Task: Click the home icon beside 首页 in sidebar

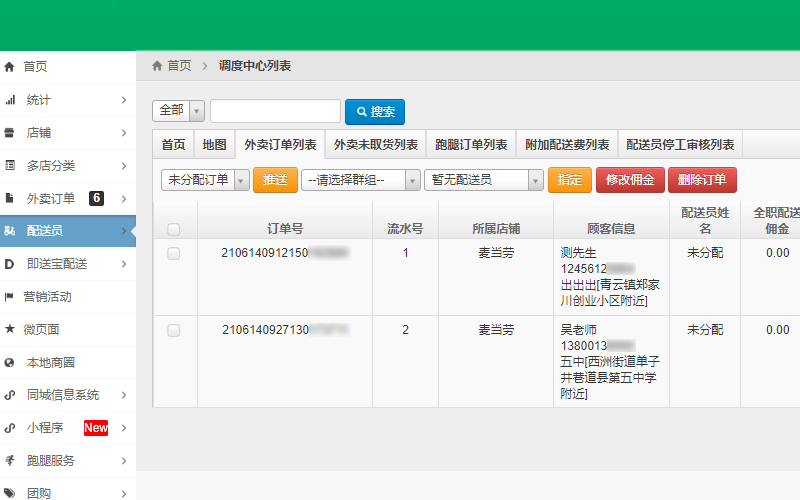Action: coord(10,67)
